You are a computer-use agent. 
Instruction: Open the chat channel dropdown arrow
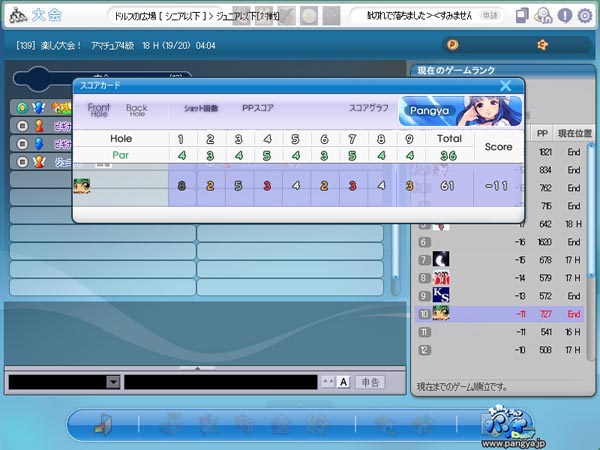[x=113, y=382]
